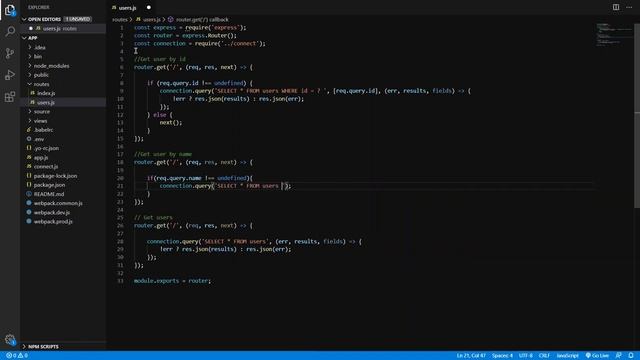Click the router.get callback breadcrumb

click(202, 20)
